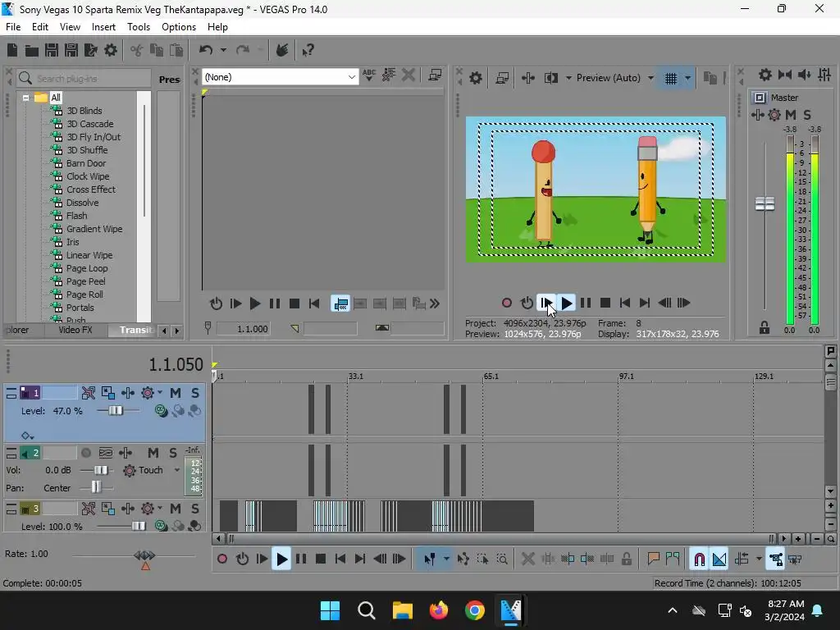Screen dimensions: 840x630
Task: Toggle split screen view in preview
Action: 551,78
